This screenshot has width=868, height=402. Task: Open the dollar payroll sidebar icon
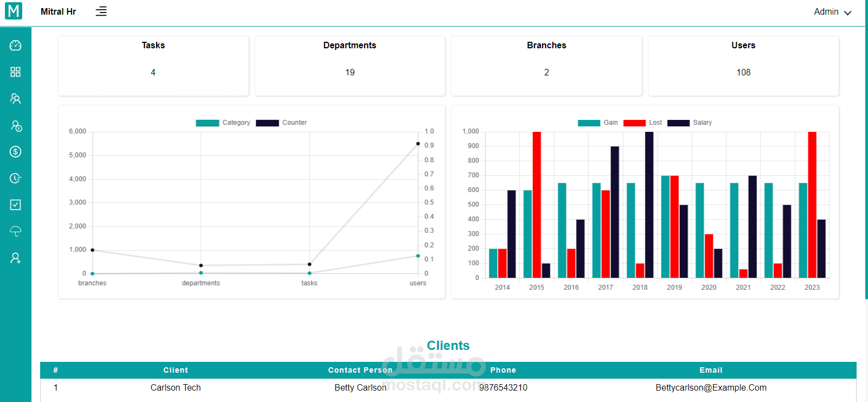pos(16,152)
